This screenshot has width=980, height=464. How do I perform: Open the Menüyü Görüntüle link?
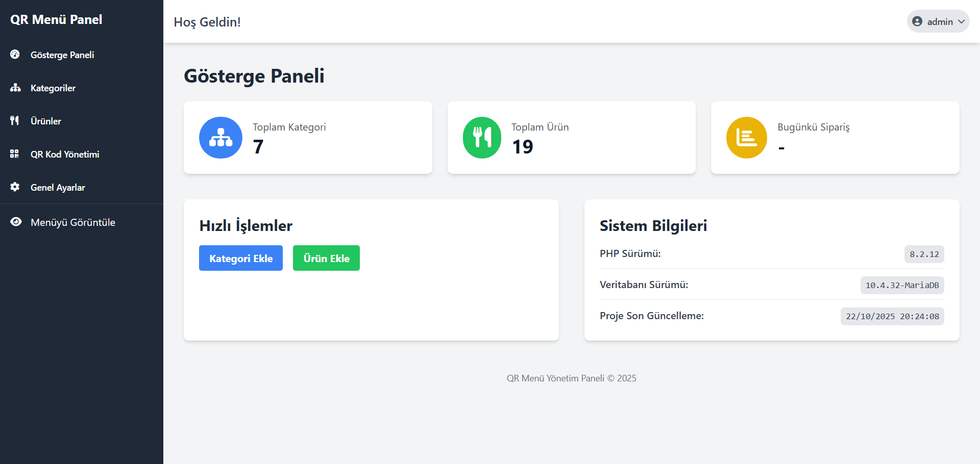pyautogui.click(x=73, y=222)
